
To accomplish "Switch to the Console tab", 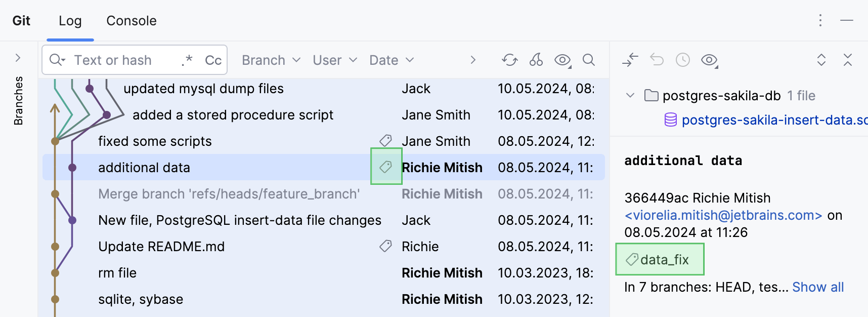I will pos(132,21).
